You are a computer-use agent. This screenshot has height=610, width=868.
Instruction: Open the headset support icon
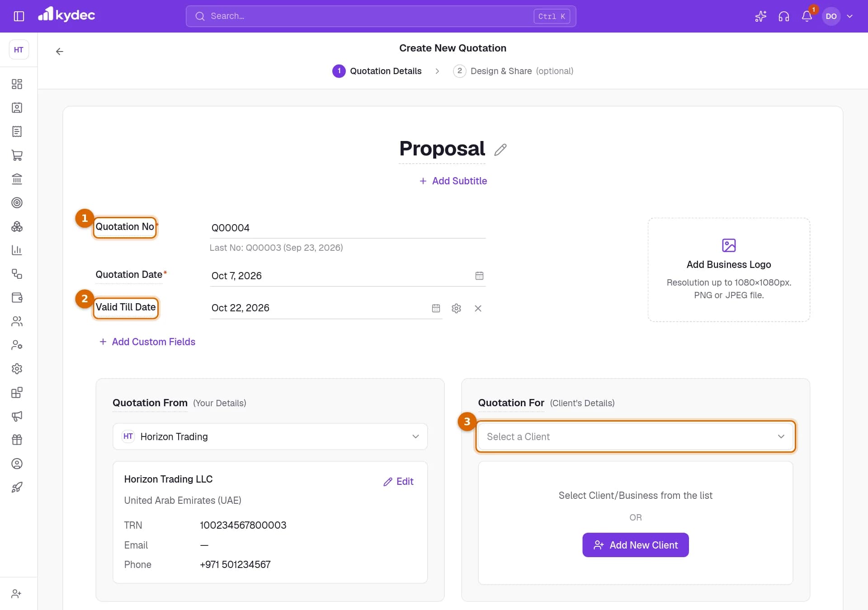pos(784,16)
